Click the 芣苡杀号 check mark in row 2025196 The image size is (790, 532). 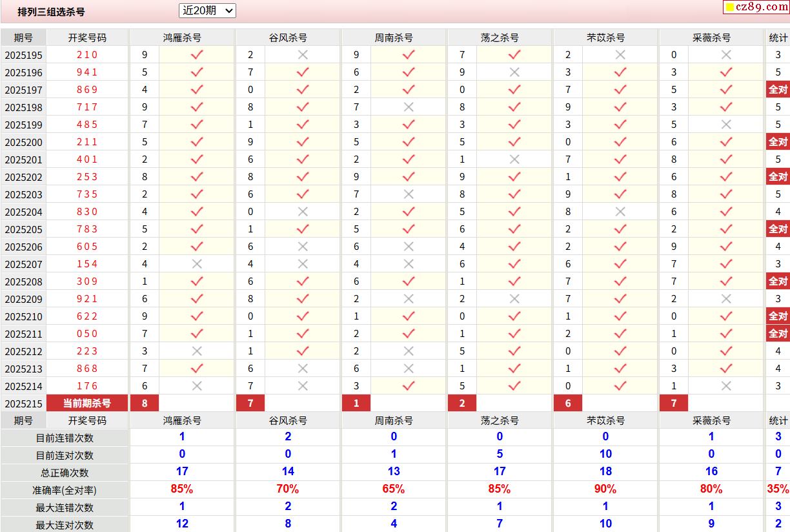click(x=620, y=72)
